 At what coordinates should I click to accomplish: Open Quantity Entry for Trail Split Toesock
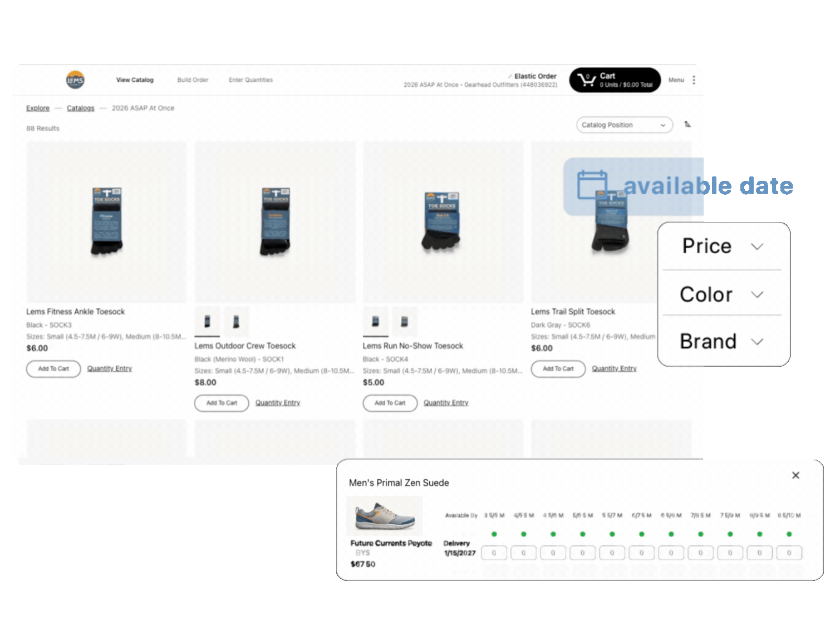tap(614, 369)
